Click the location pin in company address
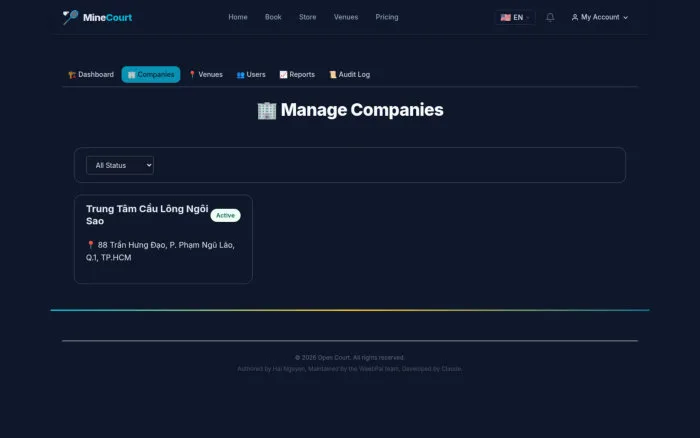The width and height of the screenshot is (700, 438). coord(90,245)
